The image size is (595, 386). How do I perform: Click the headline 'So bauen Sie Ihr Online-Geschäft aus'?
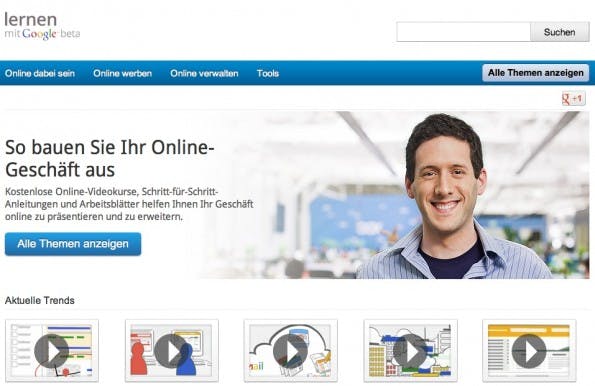(x=110, y=158)
